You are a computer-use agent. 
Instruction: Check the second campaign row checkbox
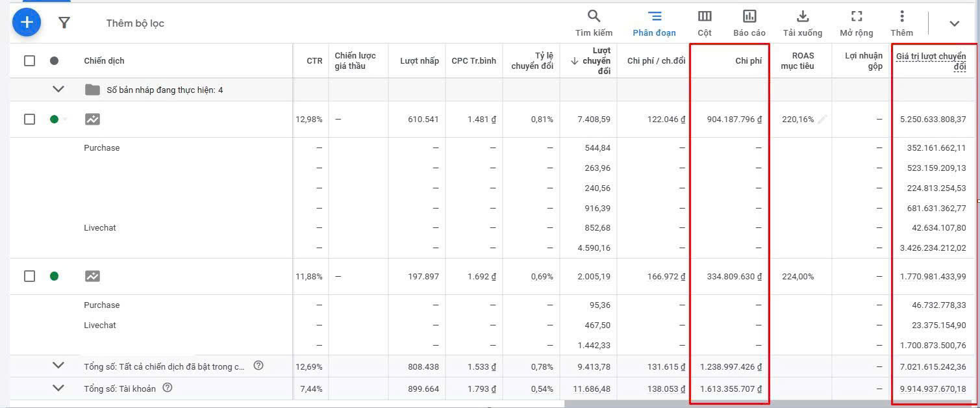[x=29, y=276]
